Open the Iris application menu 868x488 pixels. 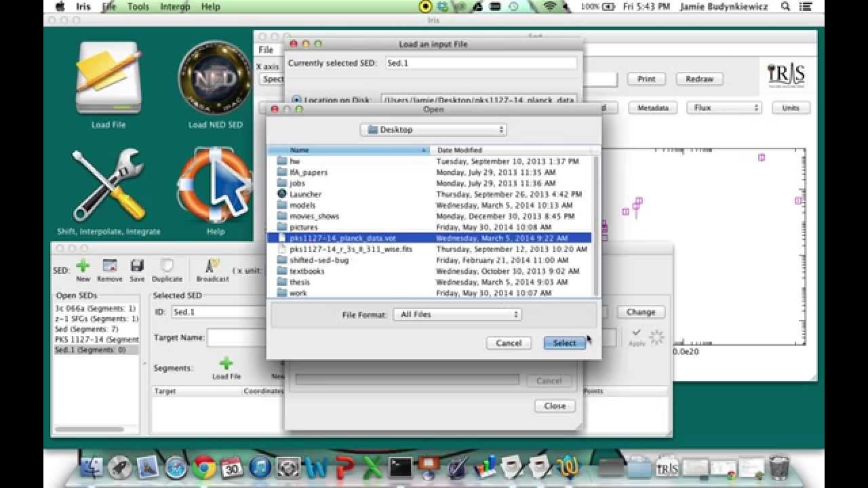83,6
